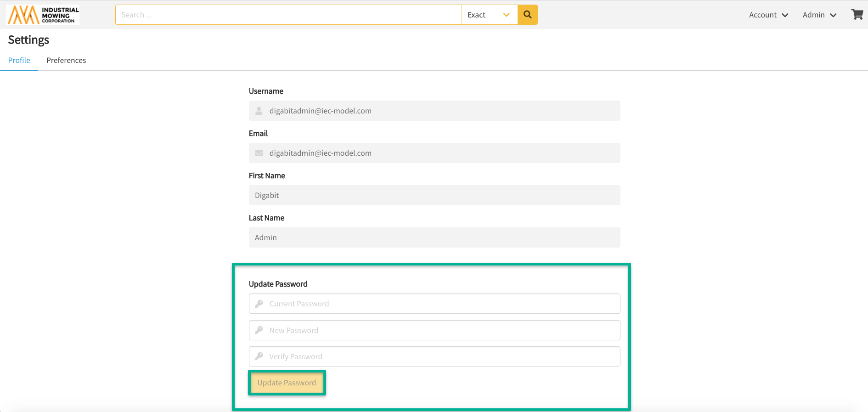Open the Admin dropdown menu
Image resolution: width=868 pixels, height=412 pixels.
click(819, 15)
